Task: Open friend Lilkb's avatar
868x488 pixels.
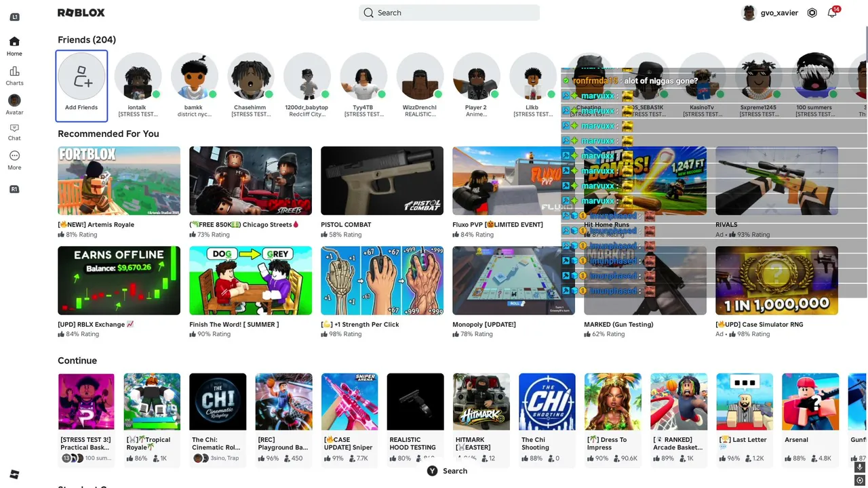Action: (532, 76)
